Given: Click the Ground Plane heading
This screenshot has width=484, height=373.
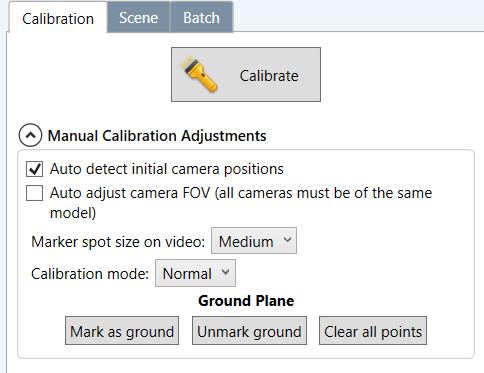Looking at the screenshot, I should pos(246,301).
